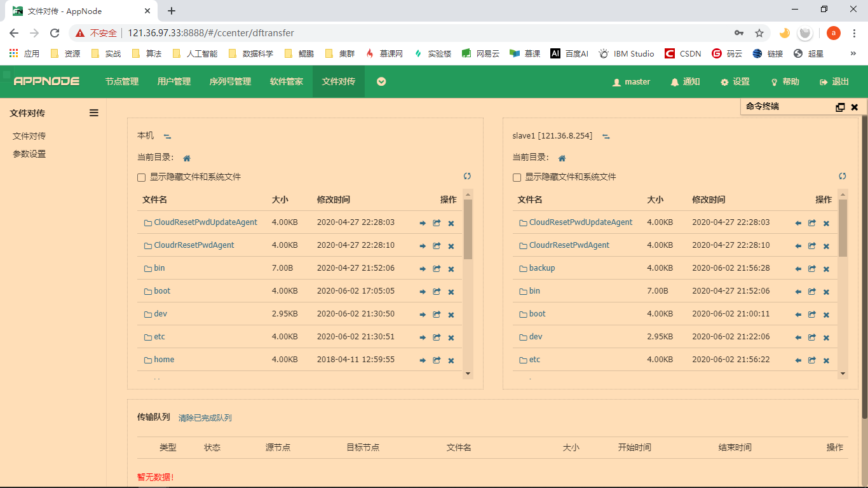
Task: Open a new browser tab
Action: [172, 11]
